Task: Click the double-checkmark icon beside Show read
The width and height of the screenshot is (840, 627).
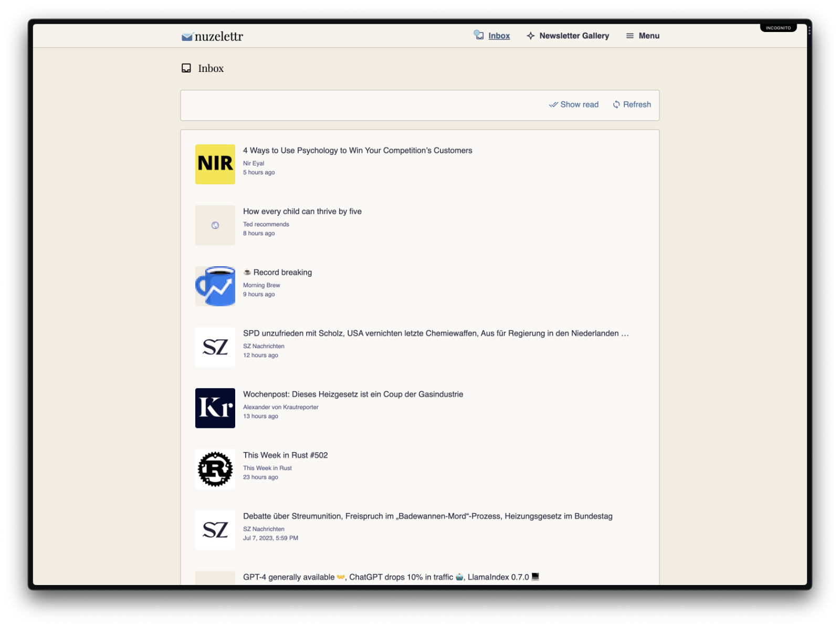Action: (554, 104)
